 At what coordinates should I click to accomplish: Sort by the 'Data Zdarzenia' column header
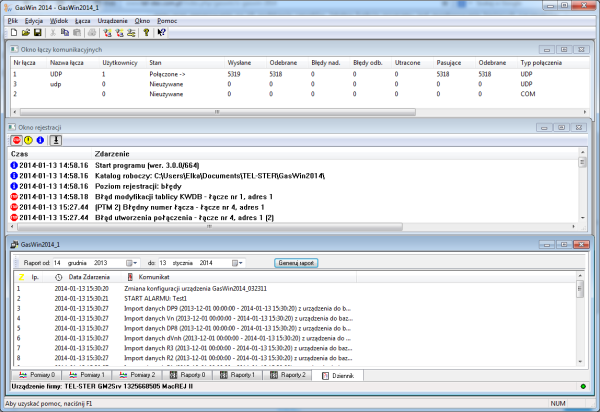pyautogui.click(x=88, y=276)
